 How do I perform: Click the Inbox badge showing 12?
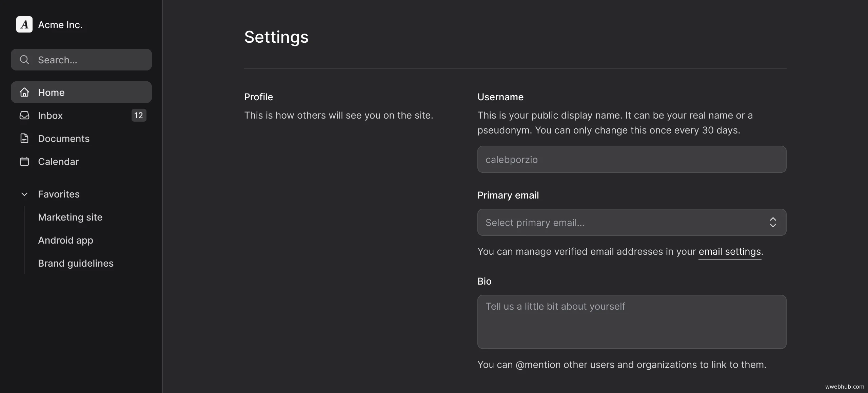point(139,116)
